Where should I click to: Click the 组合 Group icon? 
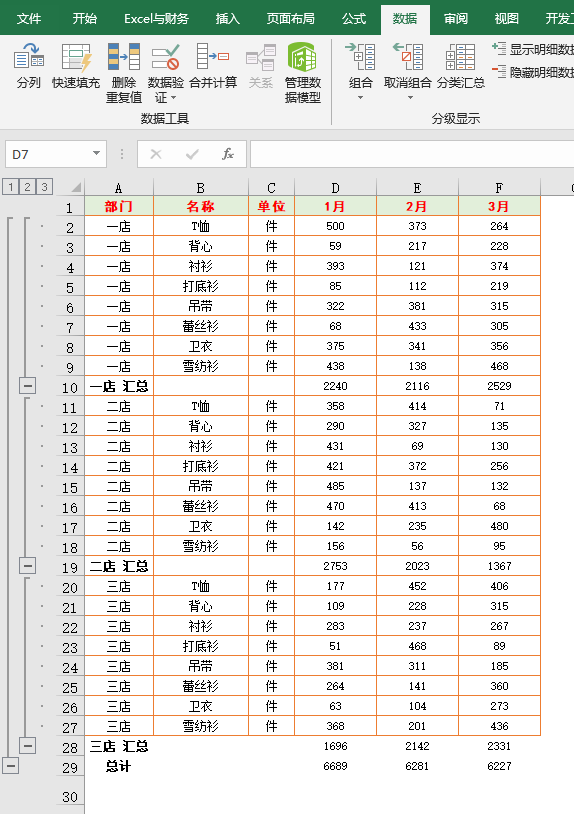pyautogui.click(x=360, y=57)
